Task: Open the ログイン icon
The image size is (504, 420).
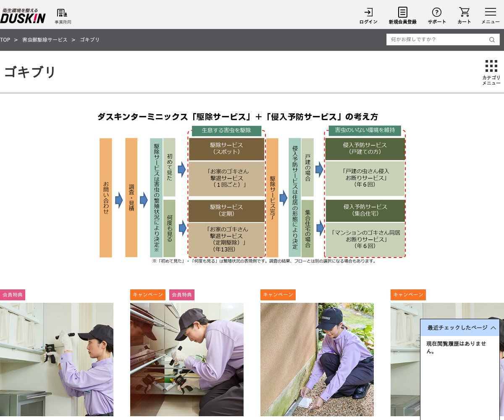Action: coord(367,16)
